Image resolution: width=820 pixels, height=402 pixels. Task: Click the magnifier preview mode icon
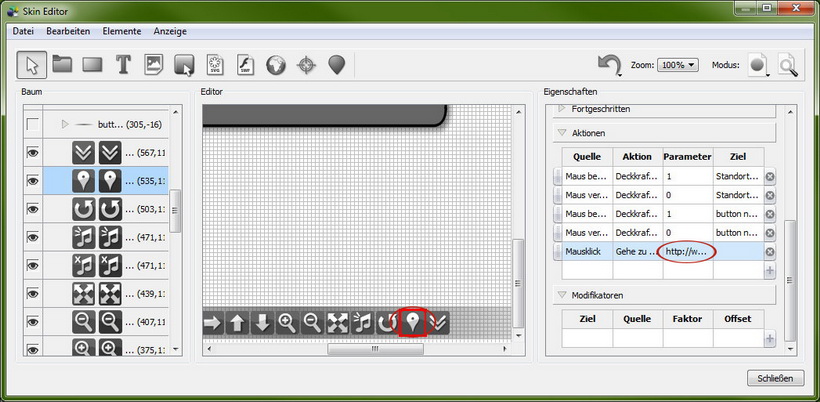(x=789, y=66)
